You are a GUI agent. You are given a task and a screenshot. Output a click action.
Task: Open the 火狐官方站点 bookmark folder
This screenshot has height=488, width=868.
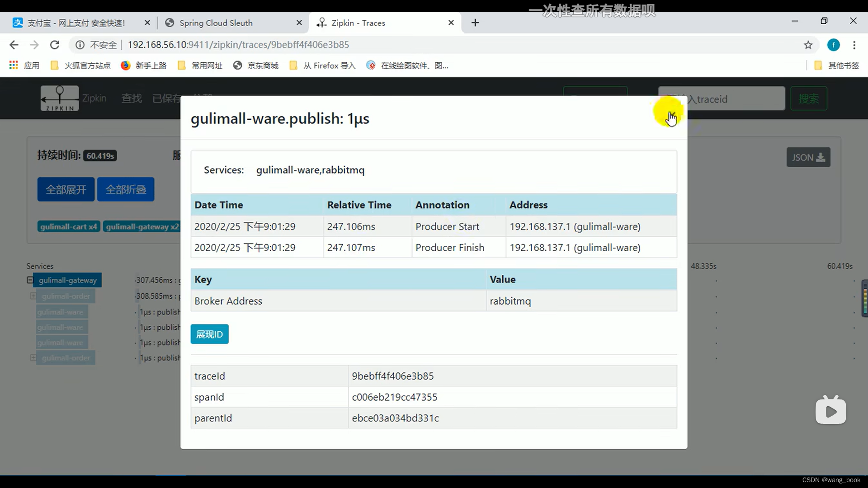pos(80,66)
